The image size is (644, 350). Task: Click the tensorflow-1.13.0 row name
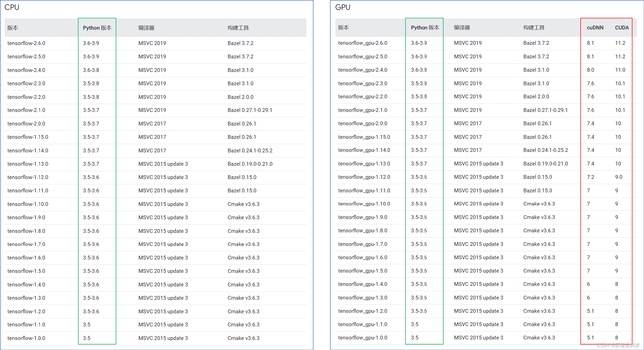pyautogui.click(x=28, y=164)
